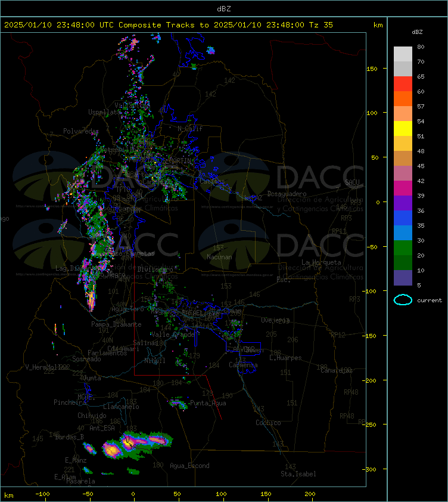Click the 'dBZ' label above the color scale
448x502 pixels.
(417, 32)
